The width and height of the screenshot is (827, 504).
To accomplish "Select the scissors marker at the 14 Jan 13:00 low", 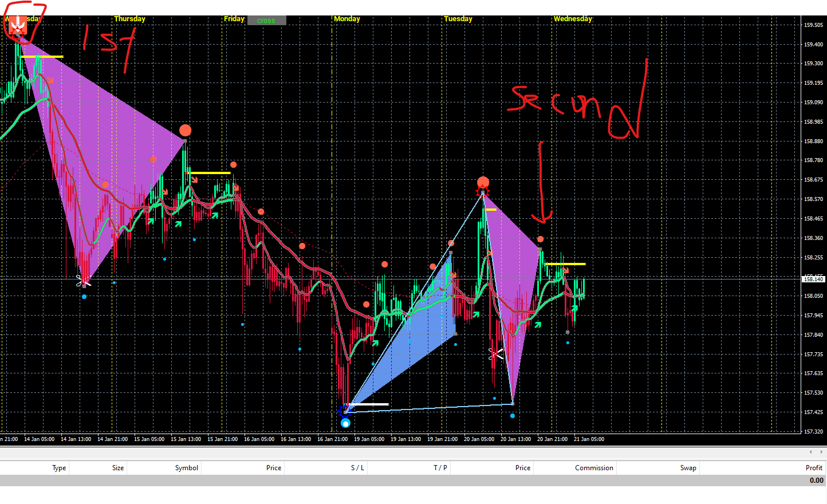I will click(83, 280).
